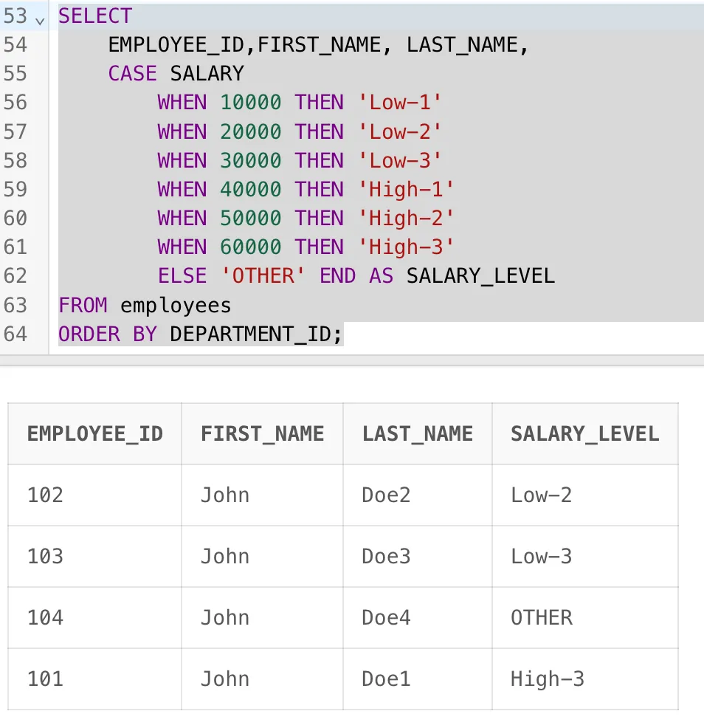
Task: Click the value 30000 on line 58
Action: pyautogui.click(x=251, y=161)
